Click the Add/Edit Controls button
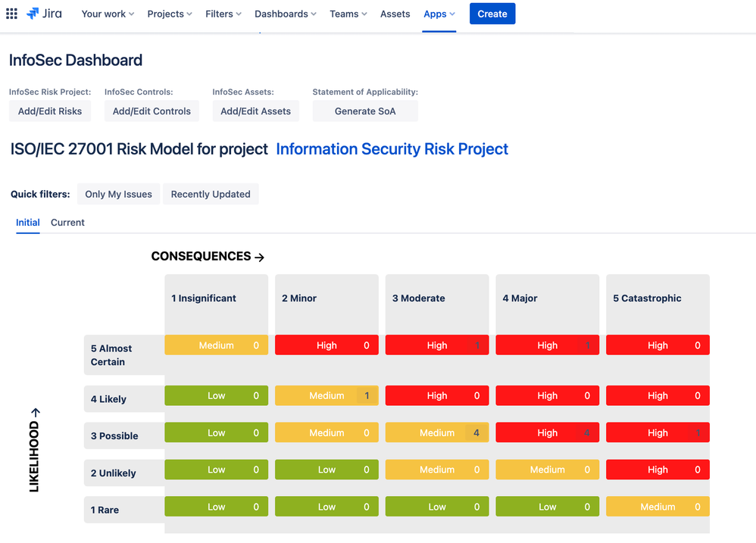Screen dimensions: 756x543 (x=152, y=111)
